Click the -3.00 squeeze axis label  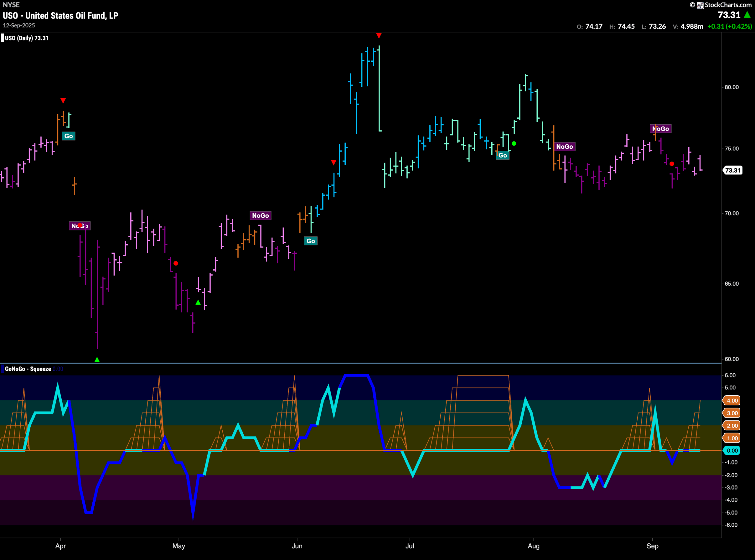coord(731,487)
